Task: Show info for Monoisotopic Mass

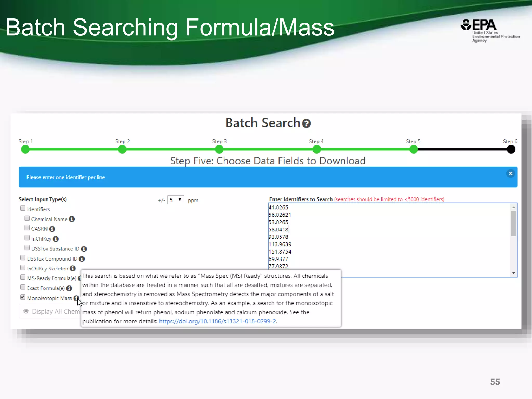Action: click(76, 298)
